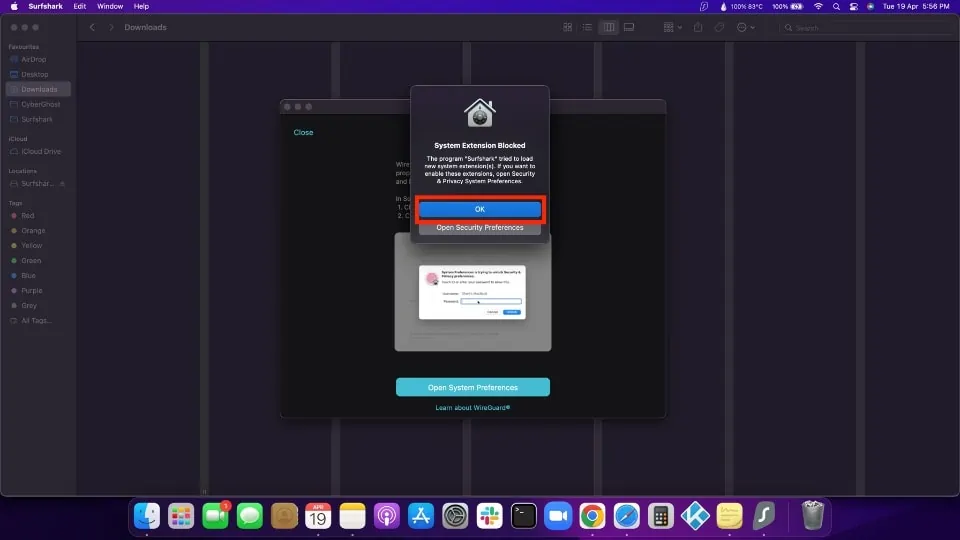Select Surfshark folder in Finder Favourites
Viewport: 960px width, 540px height.
tap(38, 119)
